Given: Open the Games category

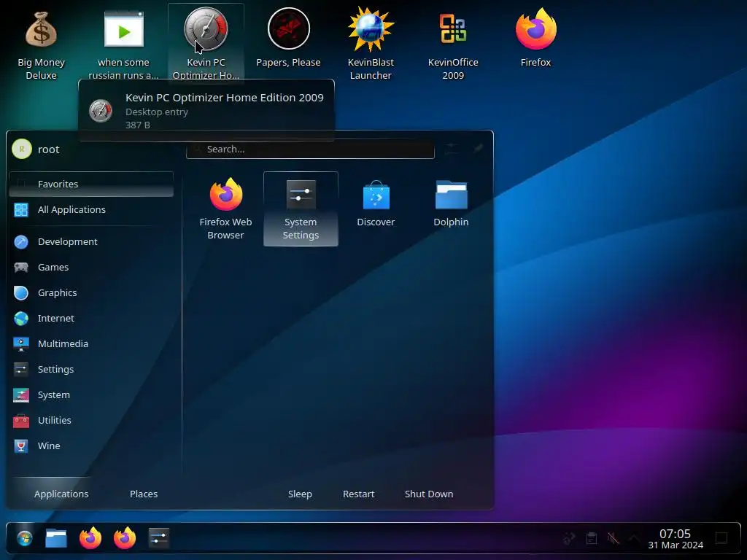Looking at the screenshot, I should pos(91,267).
